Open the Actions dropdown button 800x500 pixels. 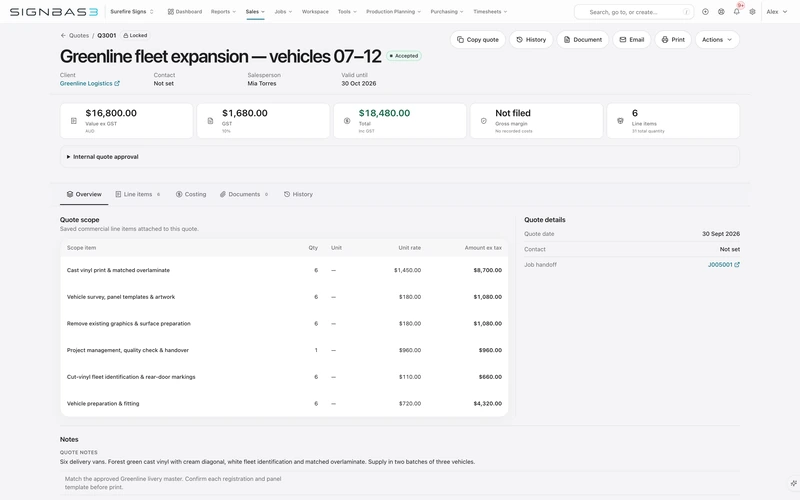717,40
